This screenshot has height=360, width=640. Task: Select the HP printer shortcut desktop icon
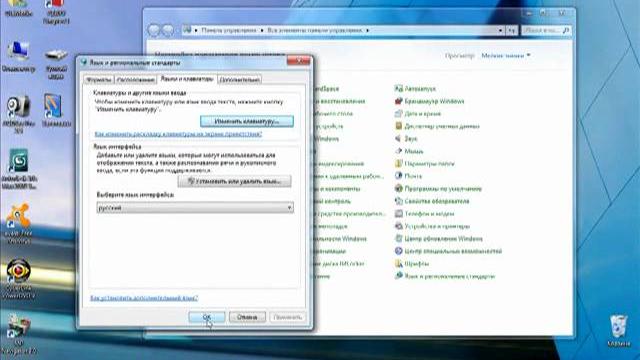coord(18,335)
